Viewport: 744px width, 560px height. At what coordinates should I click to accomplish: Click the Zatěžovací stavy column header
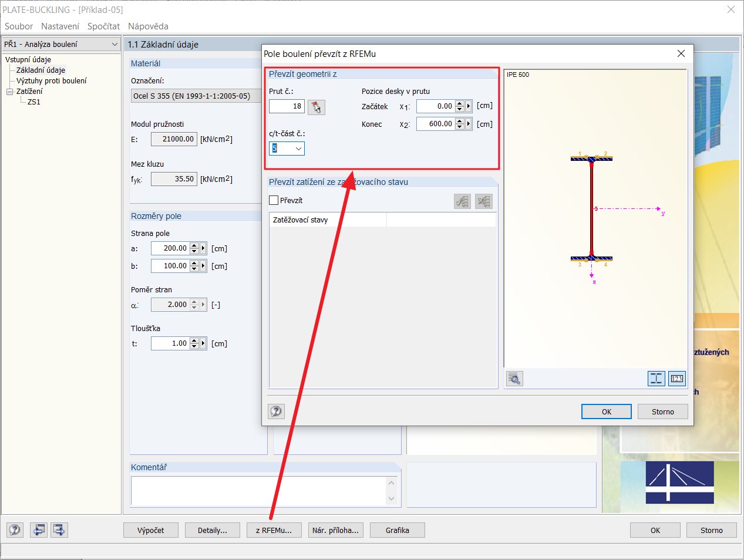pyautogui.click(x=328, y=220)
